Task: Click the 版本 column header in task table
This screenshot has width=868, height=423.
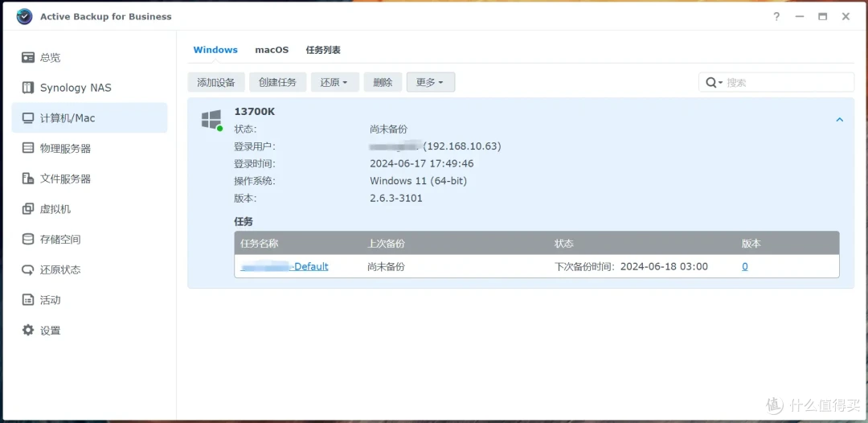Action: click(x=751, y=244)
